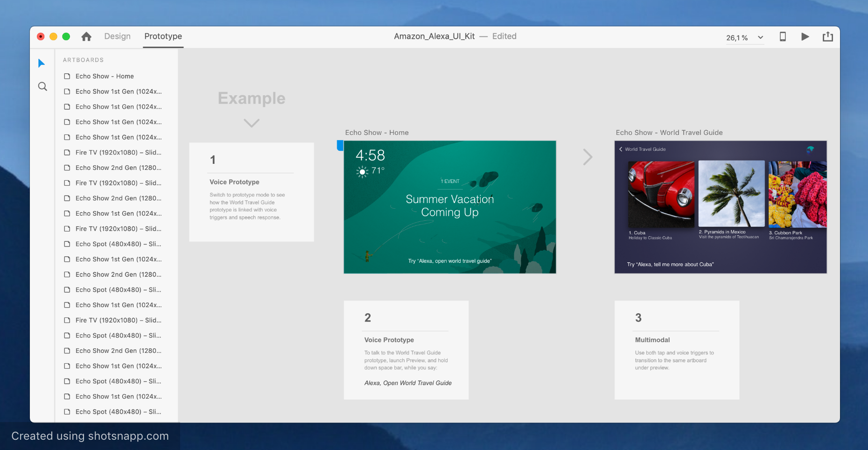Go to the Home screen icon
This screenshot has width=868, height=450.
pos(86,36)
